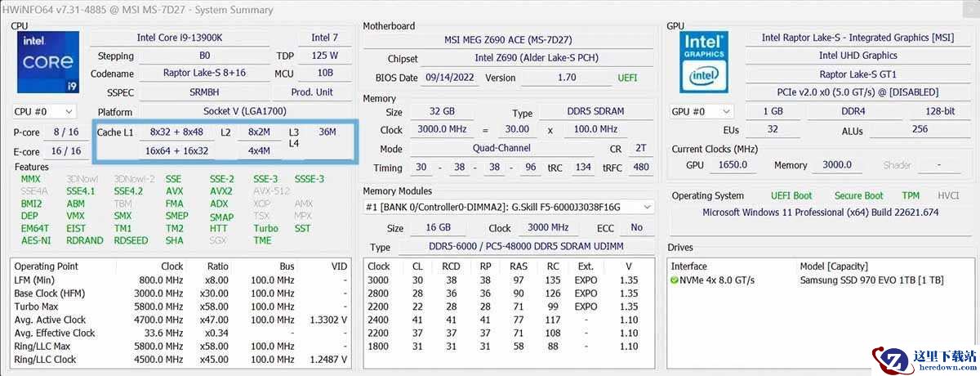The height and width of the screenshot is (376, 980).
Task: Click the SSSE-3 feature flag
Action: pyautogui.click(x=310, y=179)
